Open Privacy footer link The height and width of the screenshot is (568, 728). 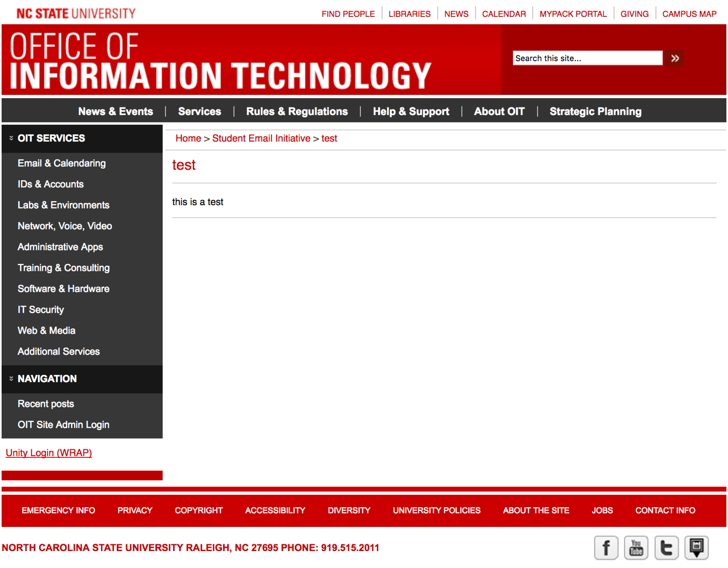tap(135, 510)
